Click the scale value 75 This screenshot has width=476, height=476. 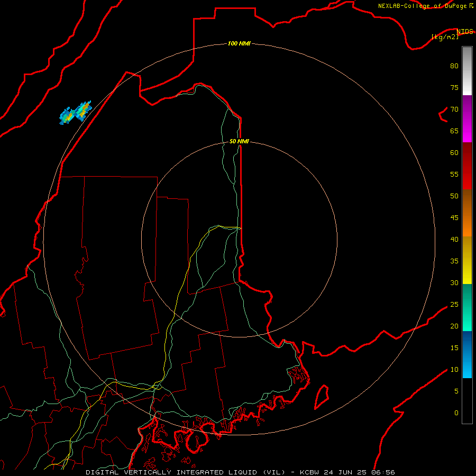coord(454,87)
